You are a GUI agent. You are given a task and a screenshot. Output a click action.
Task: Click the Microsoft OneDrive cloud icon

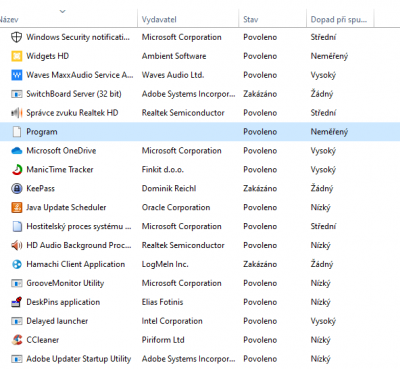pyautogui.click(x=17, y=151)
